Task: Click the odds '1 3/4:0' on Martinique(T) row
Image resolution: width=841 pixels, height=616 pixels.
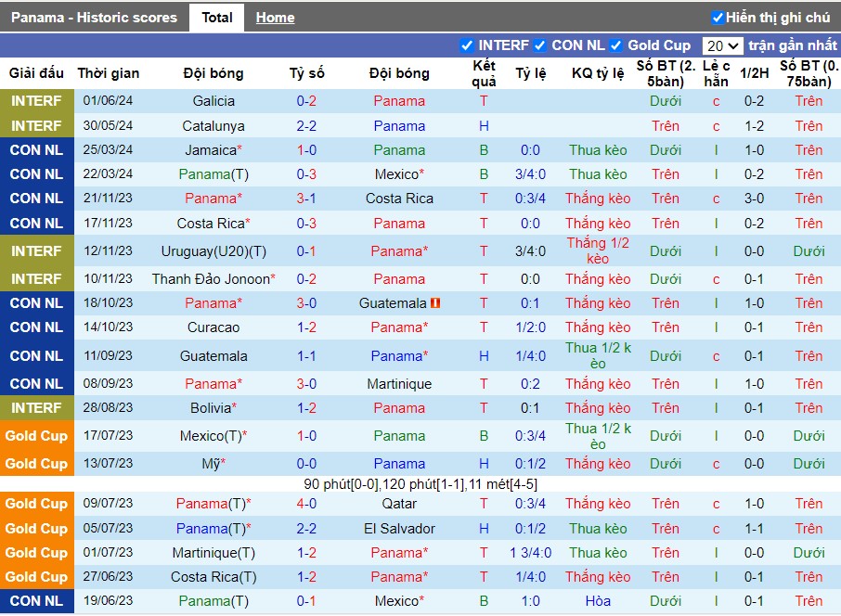Action: pyautogui.click(x=530, y=553)
